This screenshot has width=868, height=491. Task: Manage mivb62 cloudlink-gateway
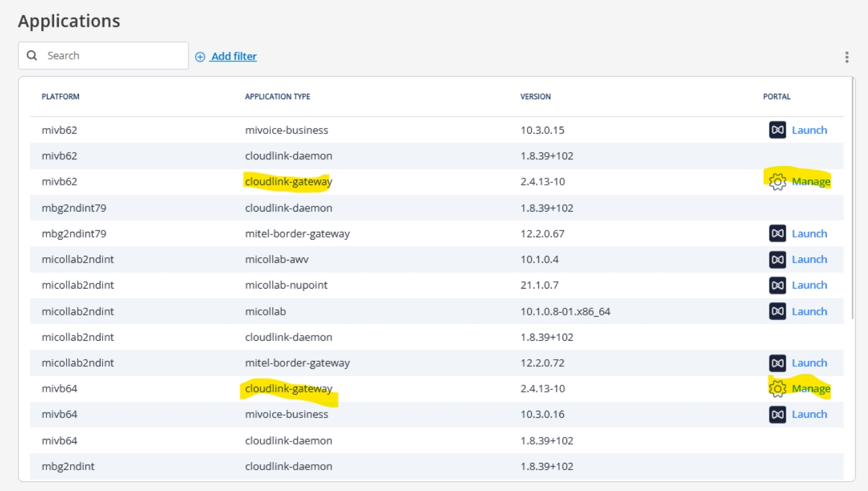[811, 182]
